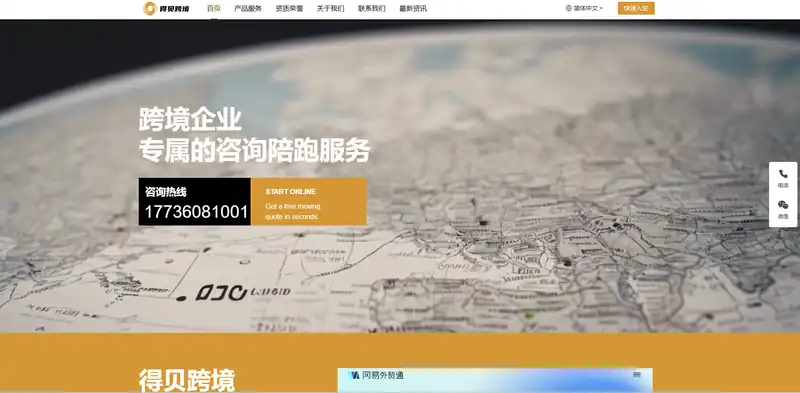
Task: Click the 网易外贸通 widget logo
Action: point(354,375)
